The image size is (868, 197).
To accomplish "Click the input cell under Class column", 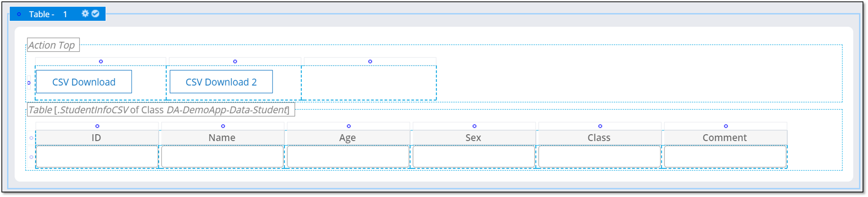I will [x=599, y=157].
